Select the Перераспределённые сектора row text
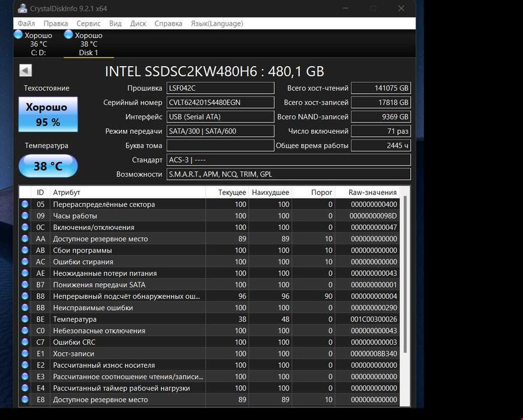Image resolution: width=523 pixels, height=420 pixels. [104, 205]
